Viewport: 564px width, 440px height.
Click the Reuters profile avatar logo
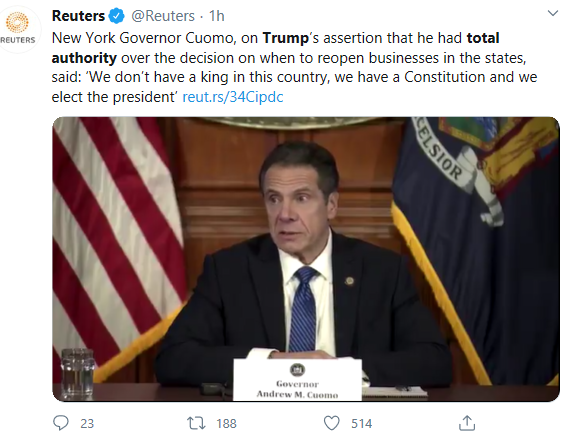click(x=17, y=28)
